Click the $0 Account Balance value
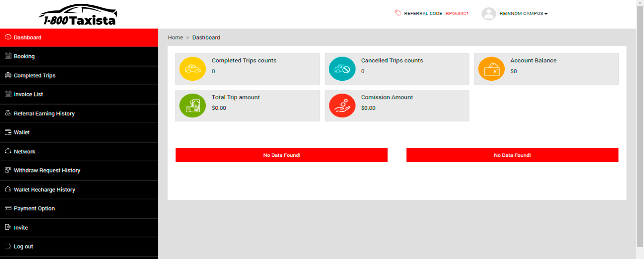The width and height of the screenshot is (644, 259). [514, 71]
